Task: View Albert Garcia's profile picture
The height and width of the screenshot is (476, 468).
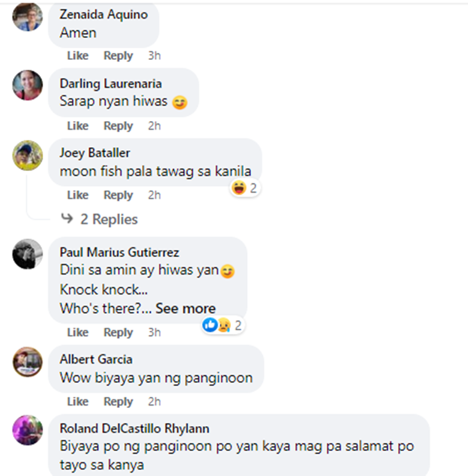Action: click(x=27, y=362)
